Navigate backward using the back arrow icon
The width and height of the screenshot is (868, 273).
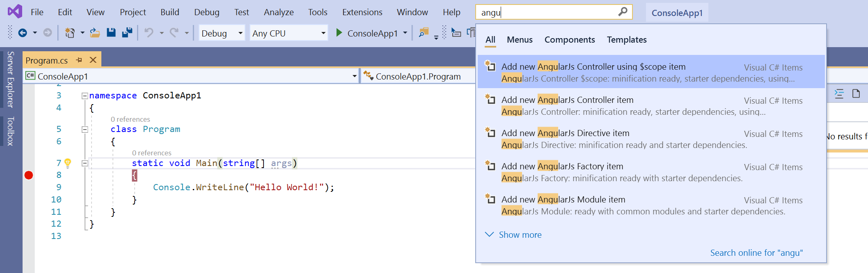tap(23, 33)
